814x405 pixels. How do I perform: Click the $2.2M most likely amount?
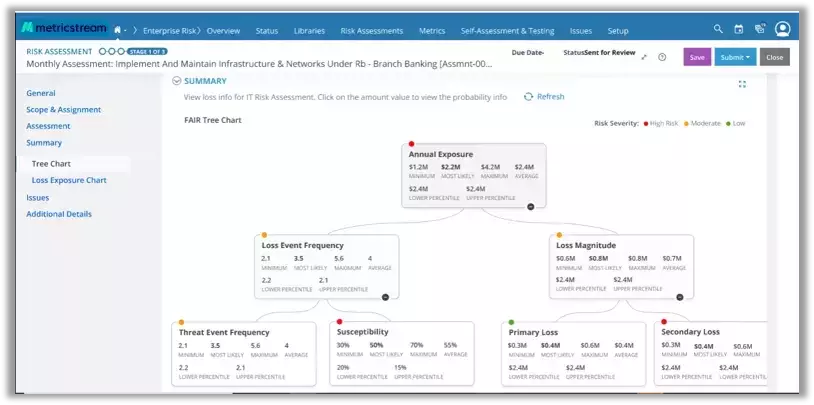tap(450, 167)
